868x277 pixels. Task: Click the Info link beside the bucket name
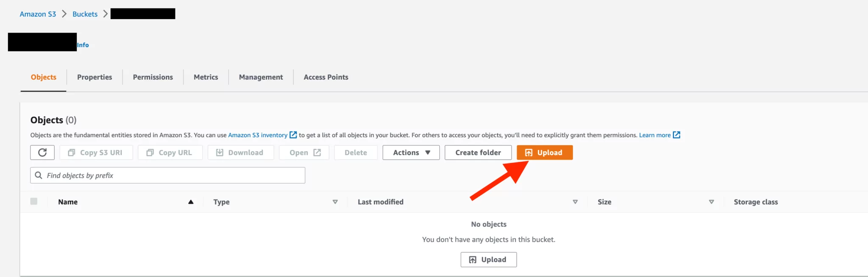coord(83,44)
